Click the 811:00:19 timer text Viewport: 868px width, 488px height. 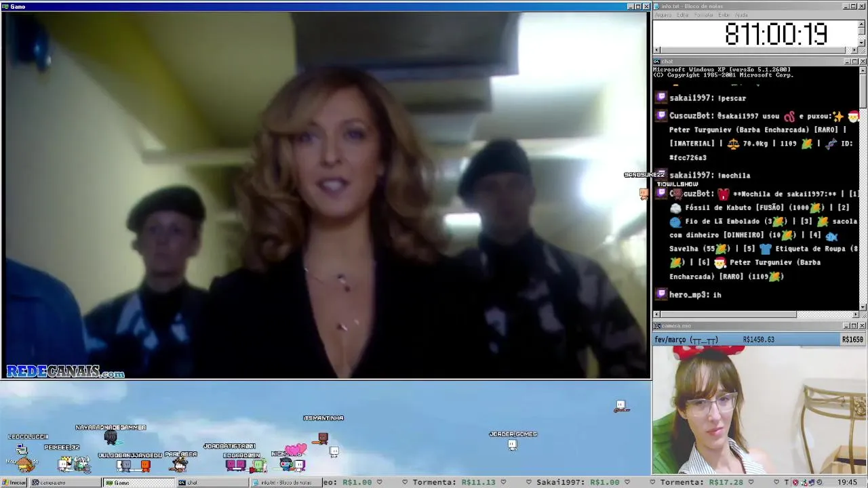click(x=776, y=34)
